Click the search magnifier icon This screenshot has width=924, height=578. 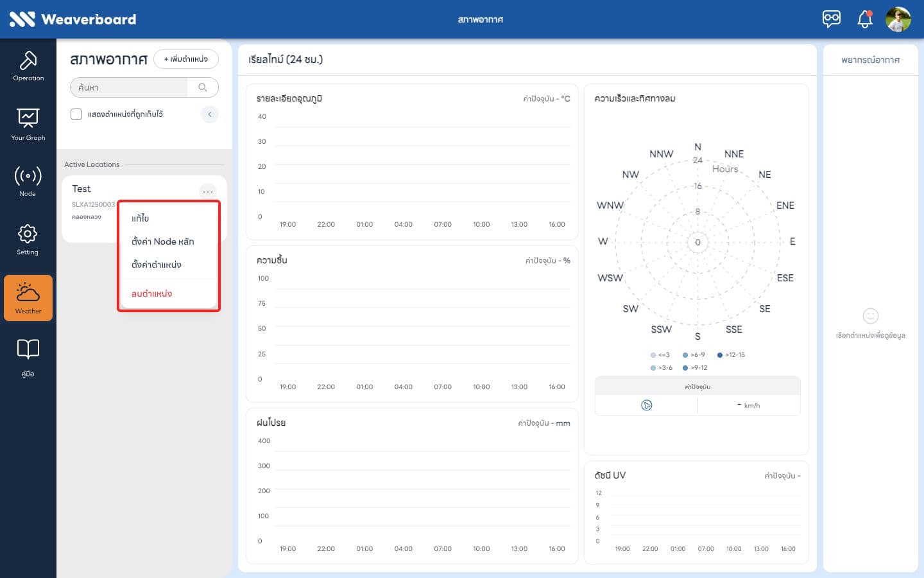[203, 87]
